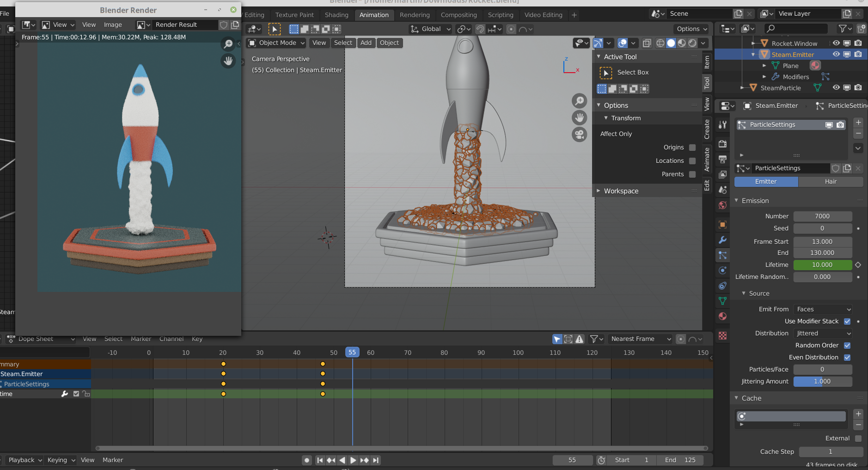868x470 pixels.
Task: Click the Jittering Amount slider
Action: tap(822, 382)
